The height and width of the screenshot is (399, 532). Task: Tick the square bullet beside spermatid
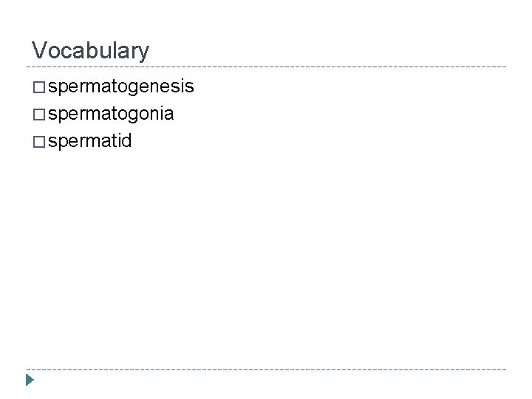coord(39,142)
